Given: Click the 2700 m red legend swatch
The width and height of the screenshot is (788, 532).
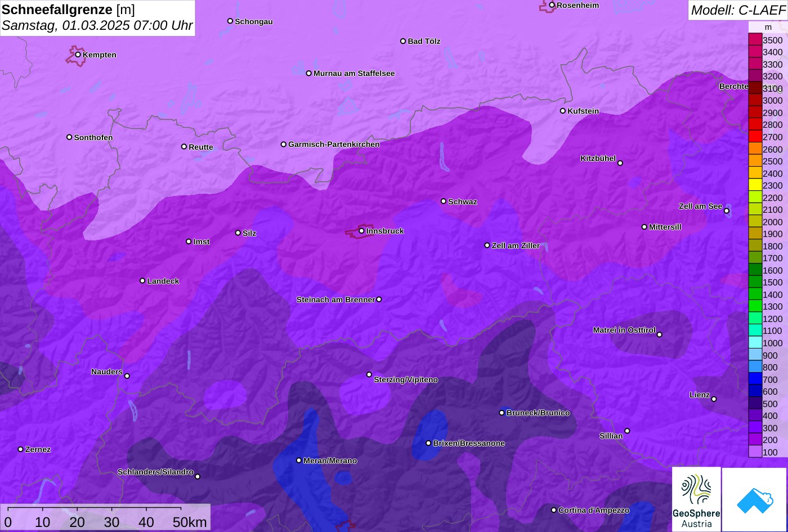Looking at the screenshot, I should (755, 137).
